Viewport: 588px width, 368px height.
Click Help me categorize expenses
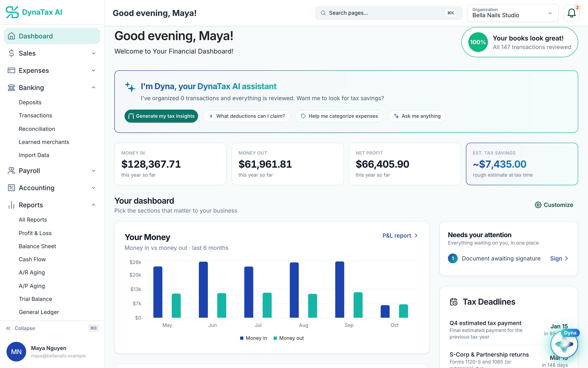point(339,116)
